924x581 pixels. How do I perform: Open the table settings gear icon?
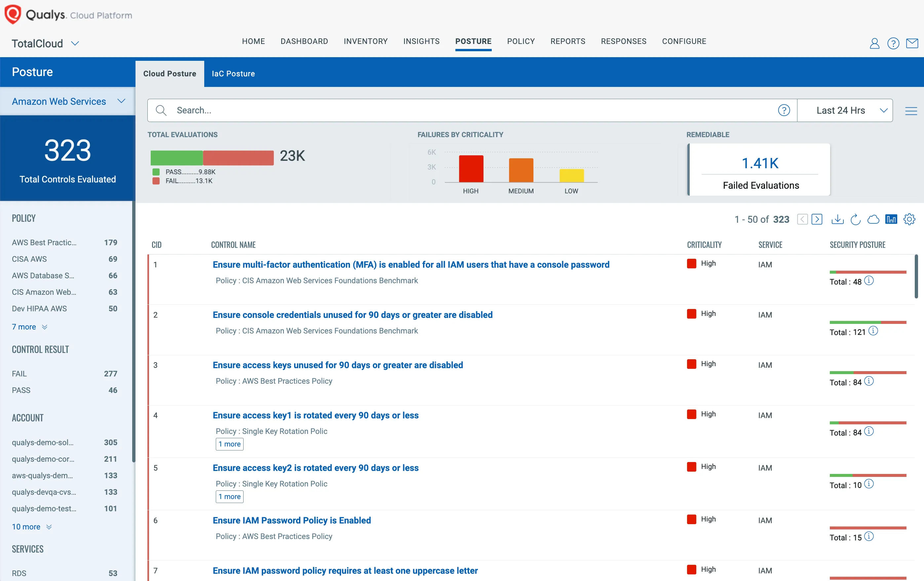[x=909, y=219]
